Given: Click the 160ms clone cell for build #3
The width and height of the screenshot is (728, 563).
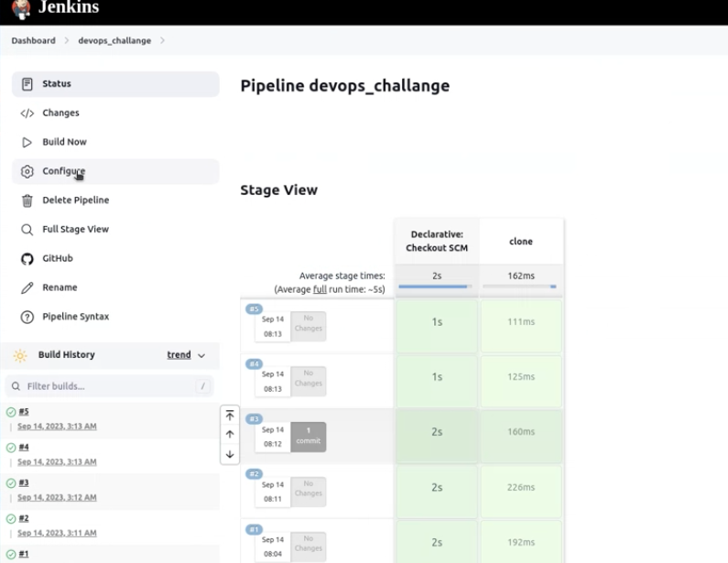Looking at the screenshot, I should [x=521, y=436].
